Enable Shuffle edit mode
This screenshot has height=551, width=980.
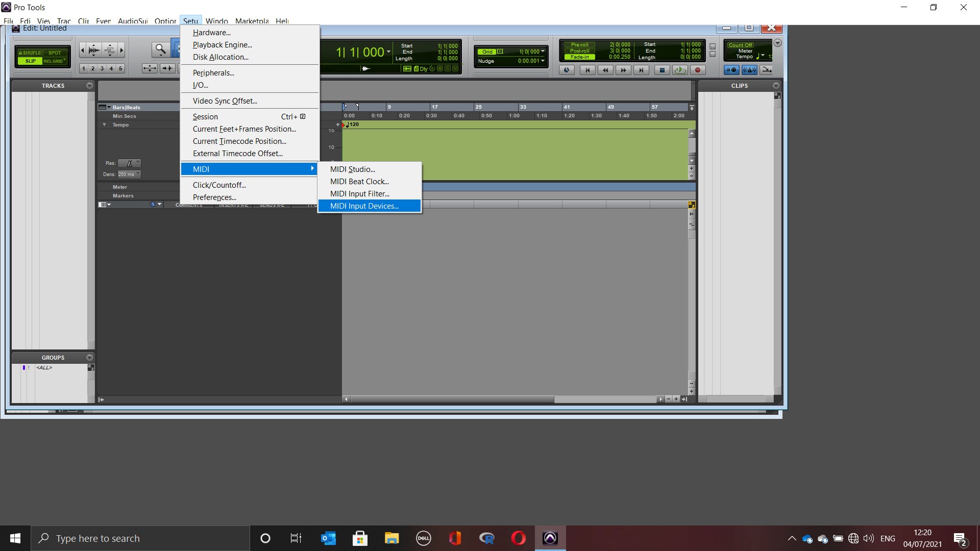30,53
